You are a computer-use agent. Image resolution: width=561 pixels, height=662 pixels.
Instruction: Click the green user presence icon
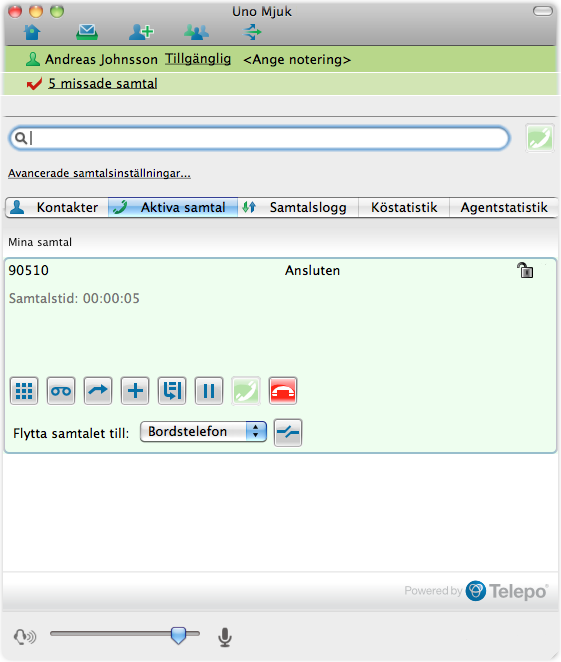(x=33, y=60)
